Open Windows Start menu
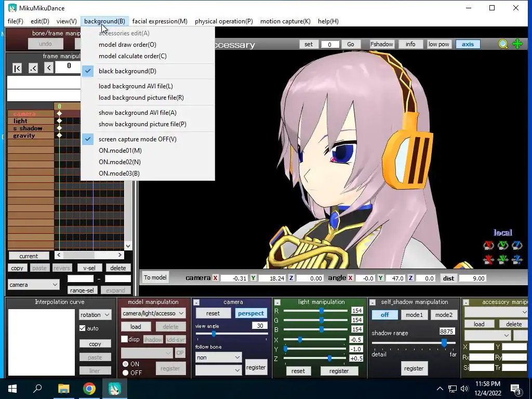 pyautogui.click(x=12, y=389)
